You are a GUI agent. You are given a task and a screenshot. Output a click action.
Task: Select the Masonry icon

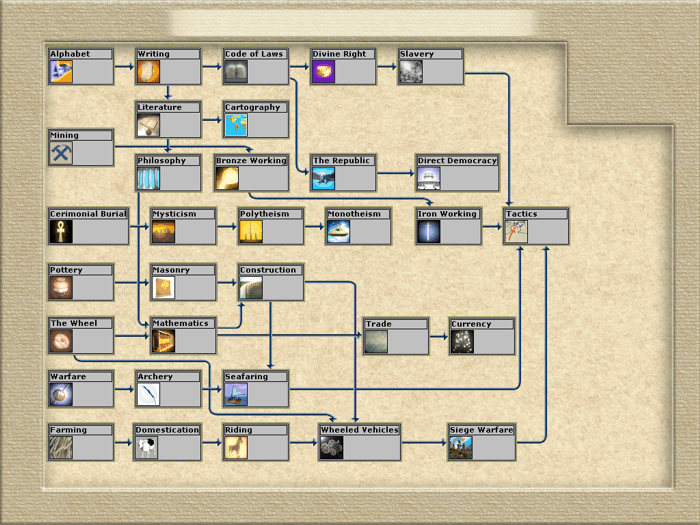[163, 288]
